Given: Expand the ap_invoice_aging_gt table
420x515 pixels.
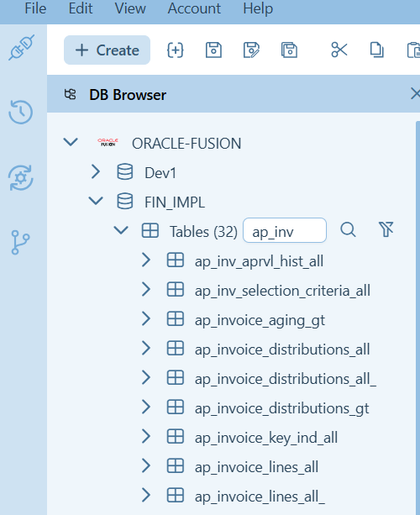Looking at the screenshot, I should [x=146, y=318].
